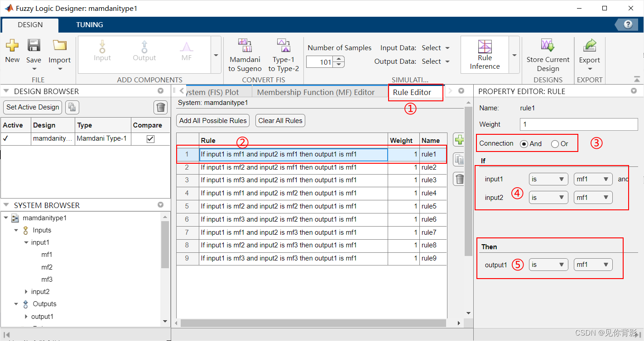Open the Import dropdown arrow
Viewport: 644px width, 341px height.
pyautogui.click(x=60, y=69)
